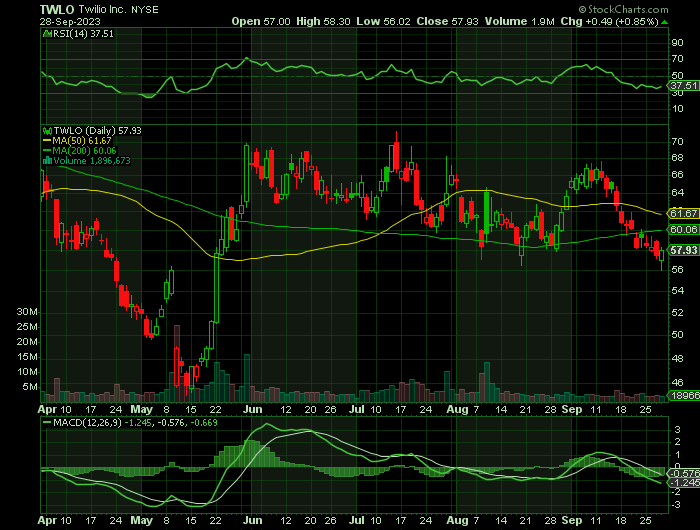Click the 68 label on the price axis
The image size is (700, 530).
678,158
